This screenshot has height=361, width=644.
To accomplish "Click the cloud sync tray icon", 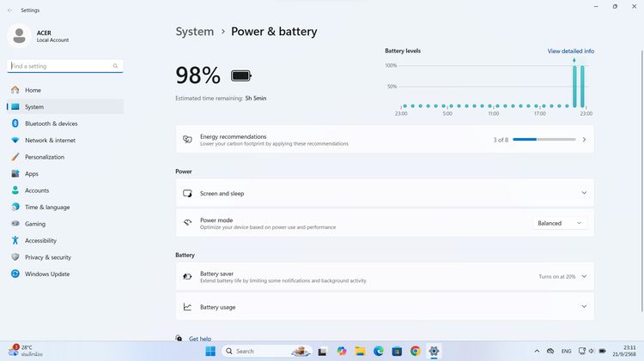I will click(550, 352).
